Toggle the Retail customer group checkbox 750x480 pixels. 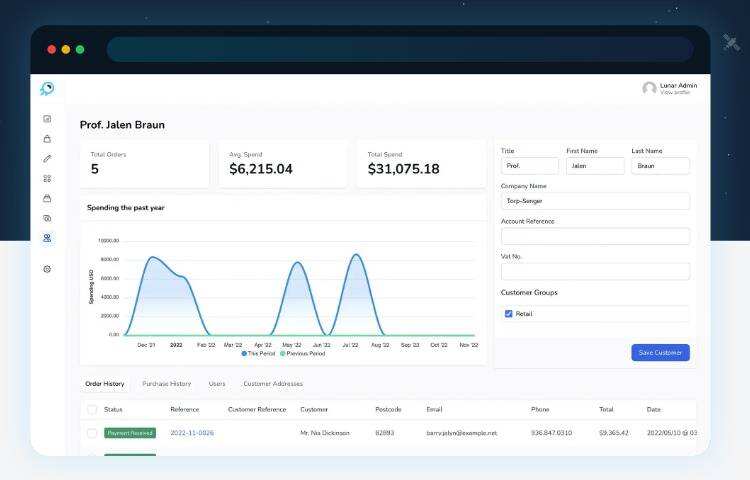pyautogui.click(x=508, y=313)
